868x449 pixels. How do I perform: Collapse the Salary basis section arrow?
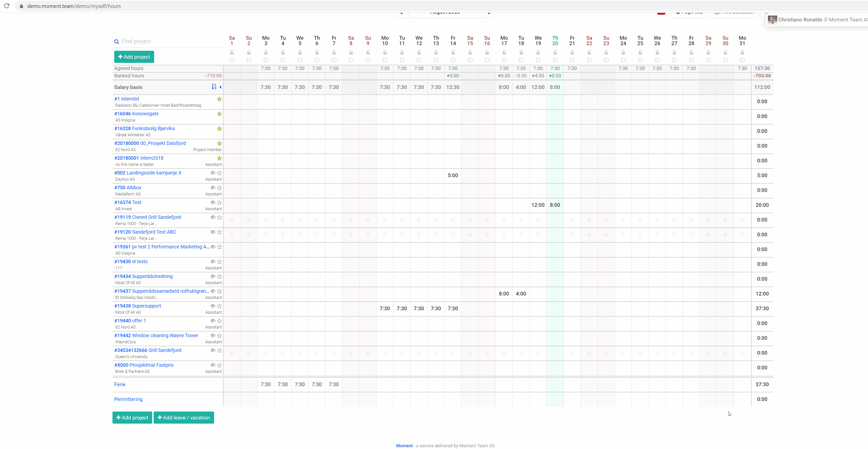[220, 87]
